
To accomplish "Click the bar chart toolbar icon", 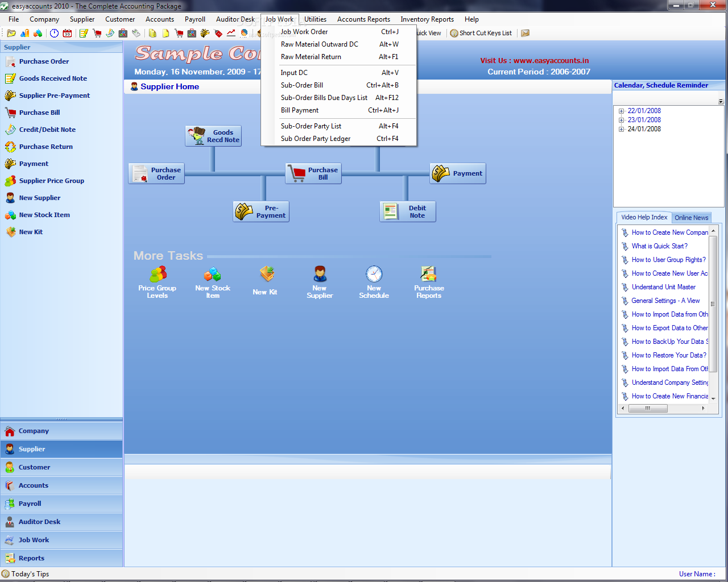I will (x=25, y=33).
